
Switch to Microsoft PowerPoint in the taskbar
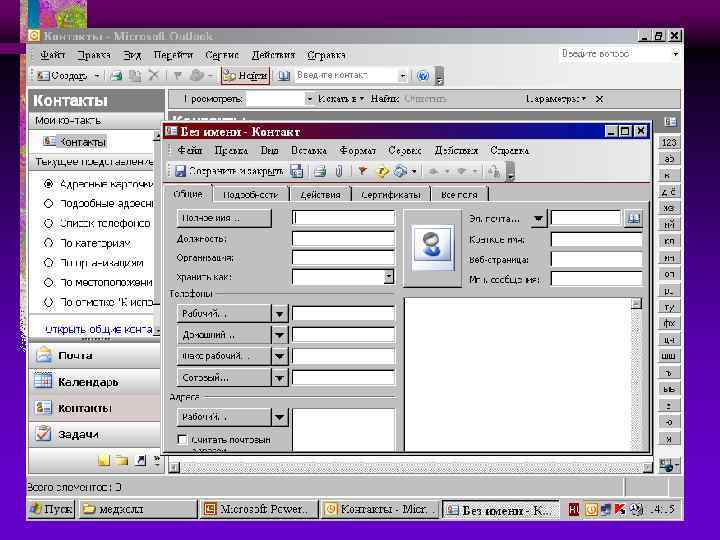259,509
